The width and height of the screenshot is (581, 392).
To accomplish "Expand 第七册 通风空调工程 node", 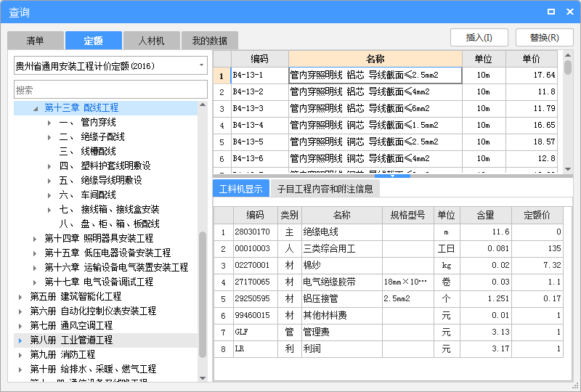I will 20,326.
